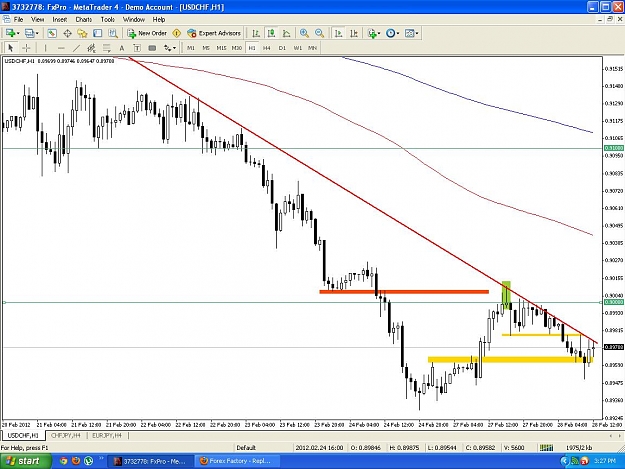
Task: Select the Cursor arrow tool
Action: pos(11,48)
